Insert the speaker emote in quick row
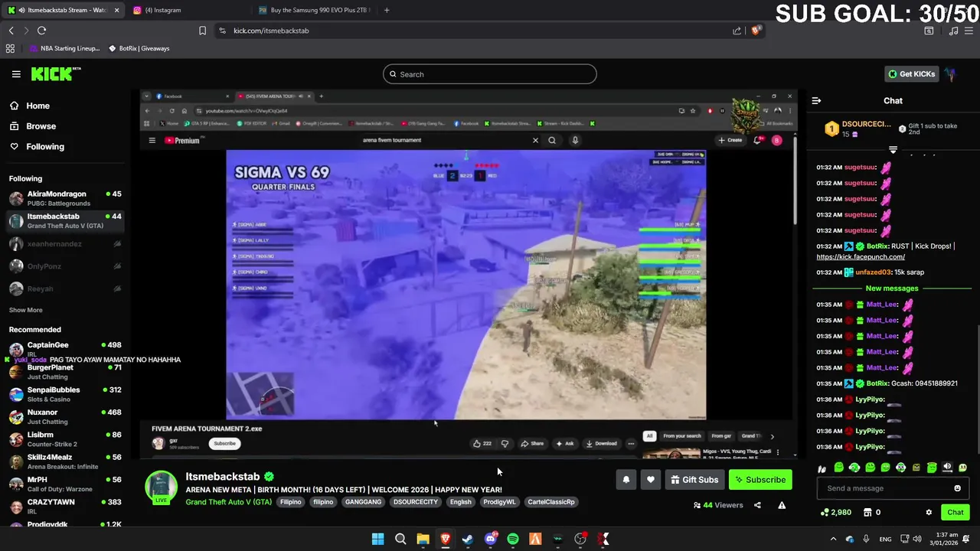The image size is (980, 551). pos(947,468)
